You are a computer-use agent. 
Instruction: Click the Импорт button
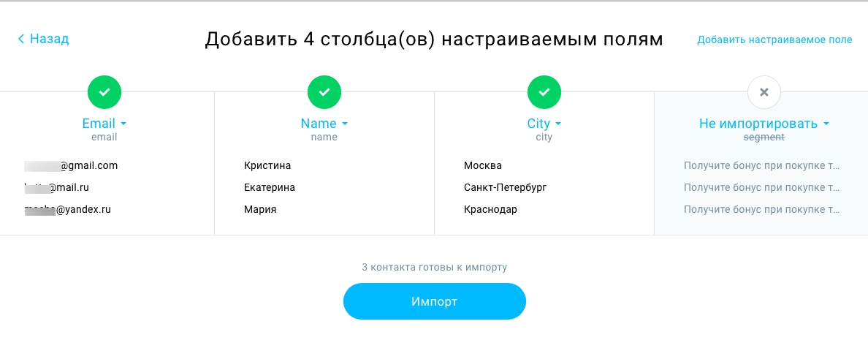click(435, 301)
